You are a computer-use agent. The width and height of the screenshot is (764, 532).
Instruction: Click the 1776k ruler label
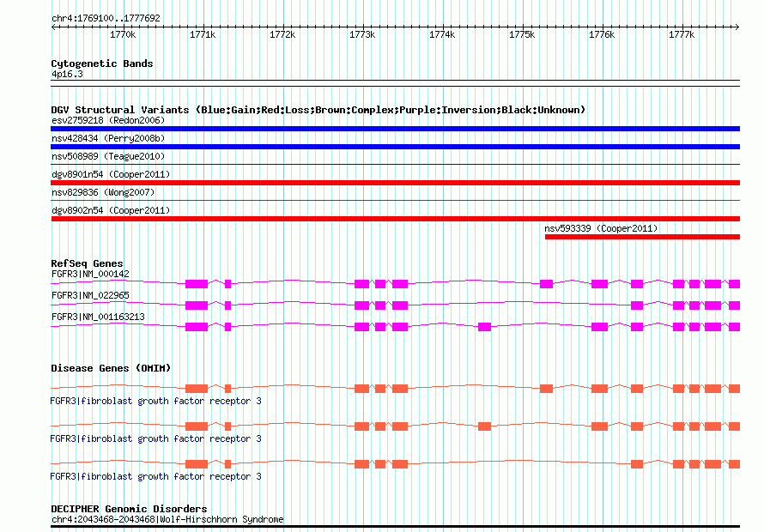tap(602, 34)
